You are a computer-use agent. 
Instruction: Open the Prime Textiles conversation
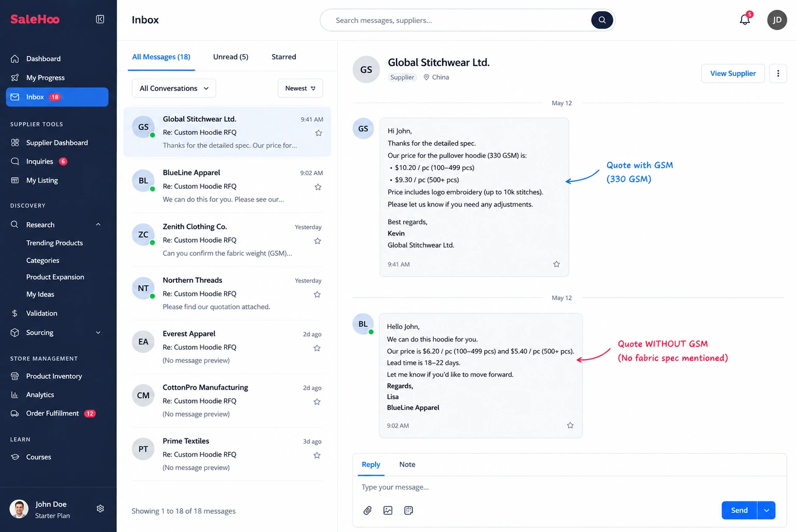coord(227,454)
